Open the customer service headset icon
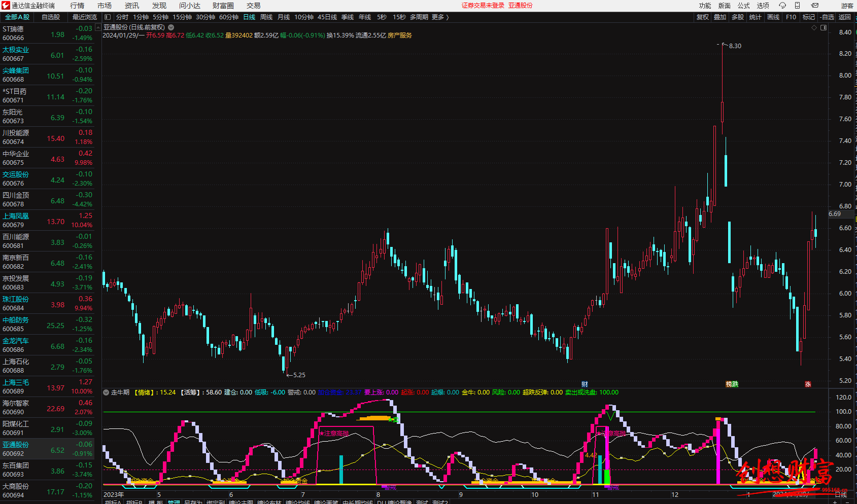The height and width of the screenshot is (504, 857). (x=782, y=6)
